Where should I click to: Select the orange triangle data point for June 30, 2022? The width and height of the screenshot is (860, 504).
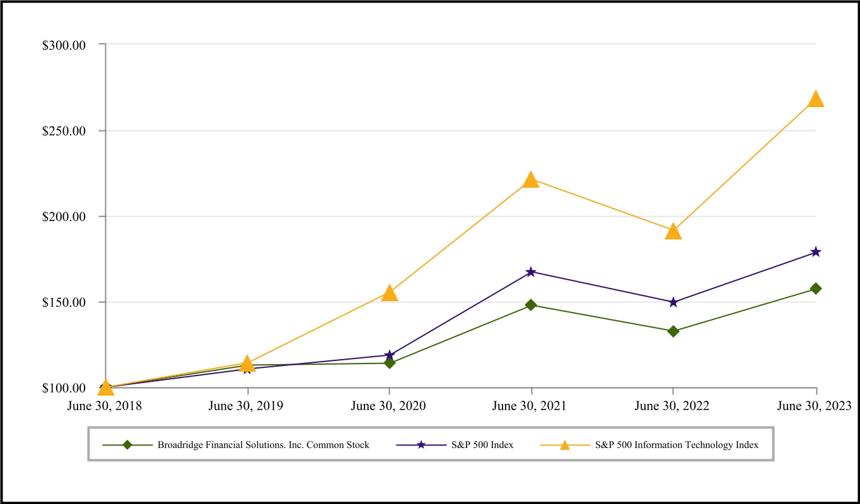tap(673, 232)
